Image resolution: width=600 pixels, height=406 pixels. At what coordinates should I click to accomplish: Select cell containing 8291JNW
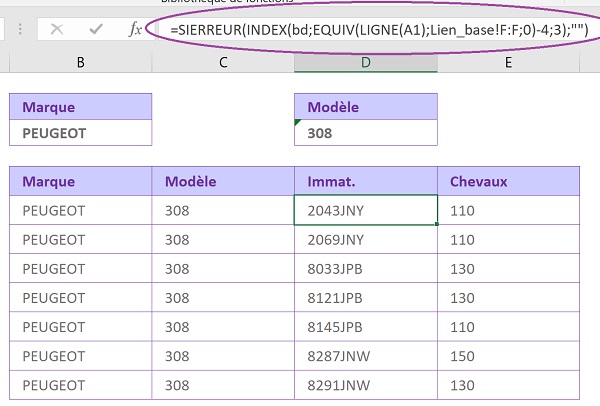tap(366, 385)
